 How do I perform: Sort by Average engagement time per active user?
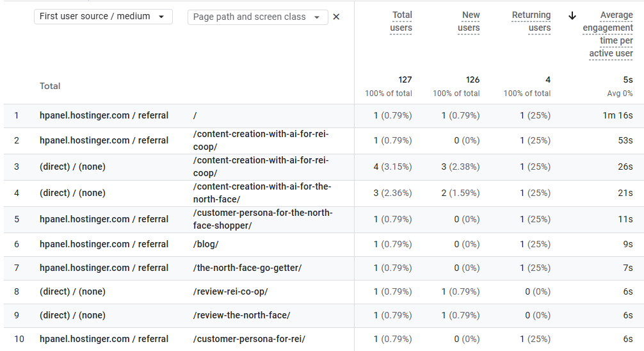click(608, 34)
